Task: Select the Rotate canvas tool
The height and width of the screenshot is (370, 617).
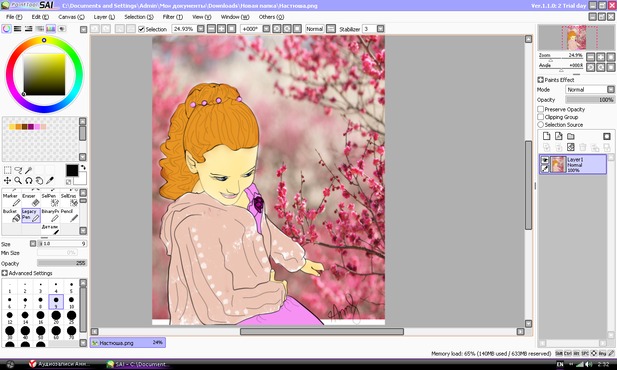Action: [x=28, y=180]
